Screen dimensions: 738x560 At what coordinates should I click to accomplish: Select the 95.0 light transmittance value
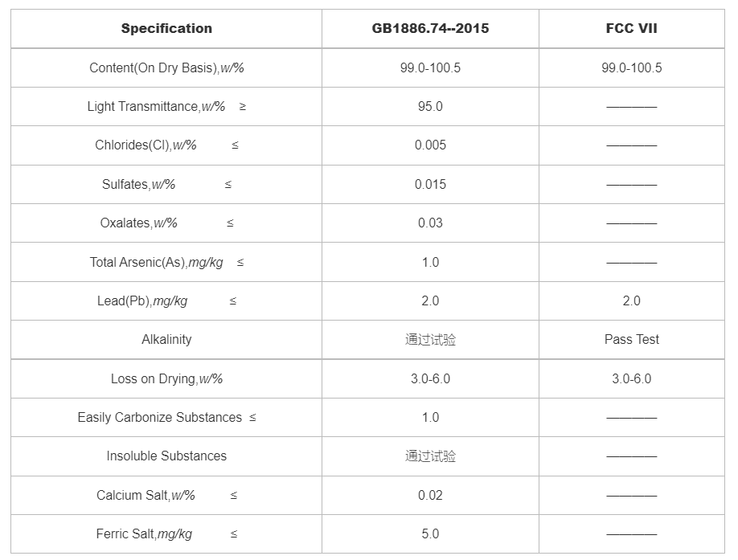click(x=430, y=106)
